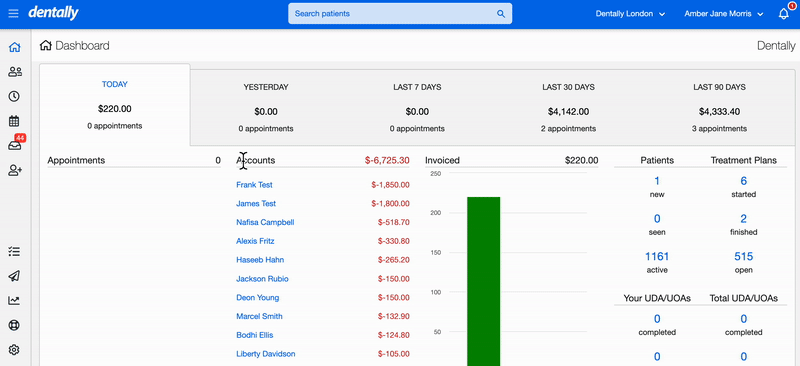
Task: Click the Appointments section heading
Action: click(x=76, y=160)
